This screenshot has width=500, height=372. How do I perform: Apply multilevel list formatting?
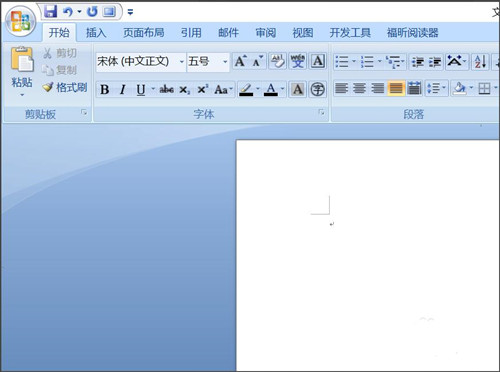coord(393,62)
